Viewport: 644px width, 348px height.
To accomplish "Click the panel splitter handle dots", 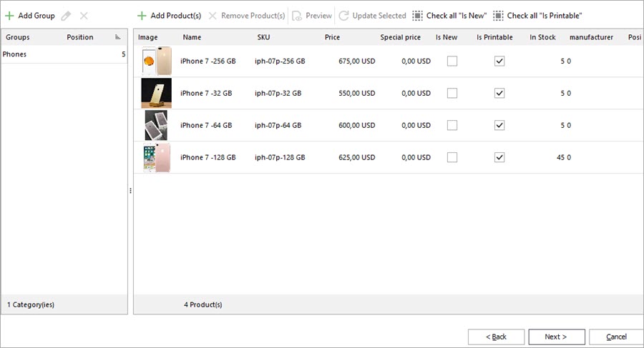I will click(x=131, y=191).
